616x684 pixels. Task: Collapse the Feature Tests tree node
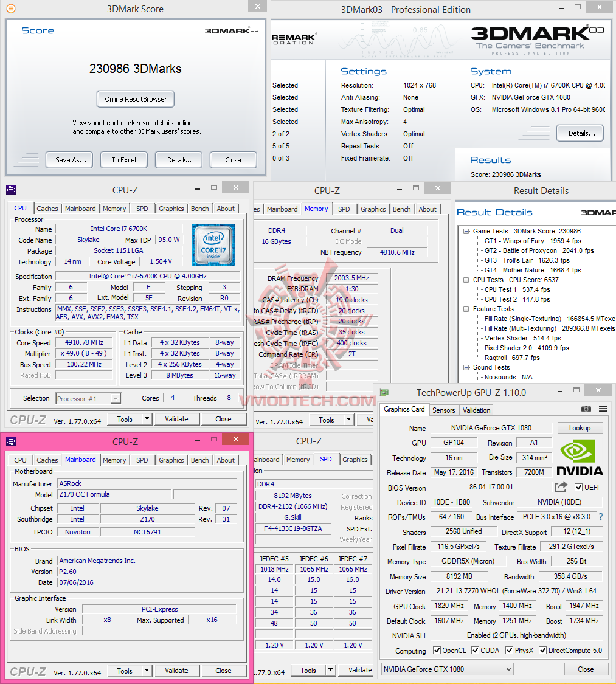tap(466, 309)
